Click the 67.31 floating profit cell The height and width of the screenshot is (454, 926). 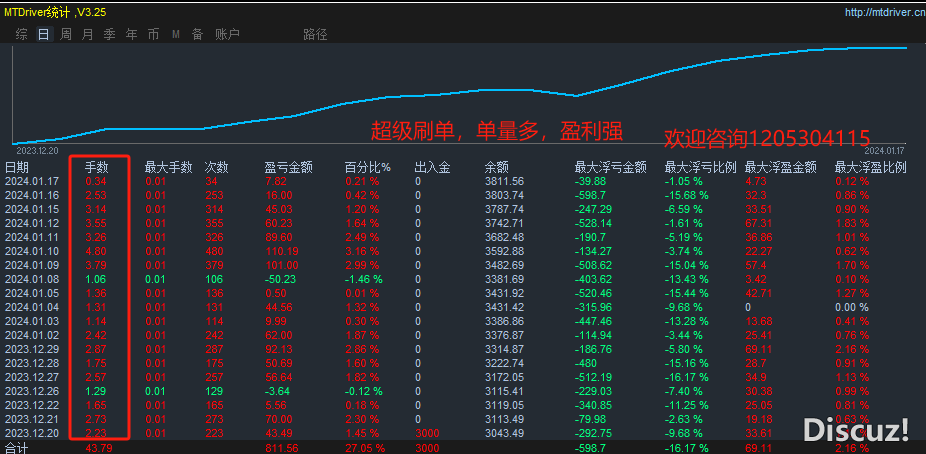pyautogui.click(x=758, y=223)
